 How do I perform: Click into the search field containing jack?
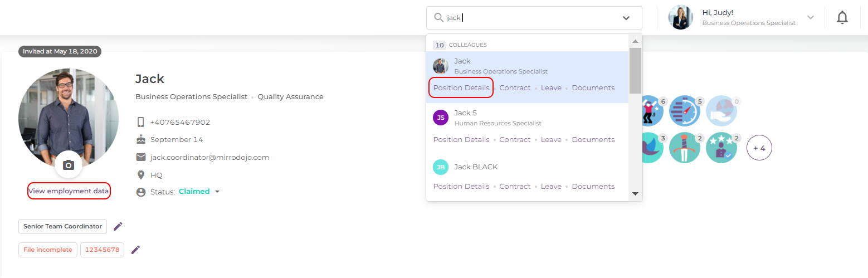[534, 18]
